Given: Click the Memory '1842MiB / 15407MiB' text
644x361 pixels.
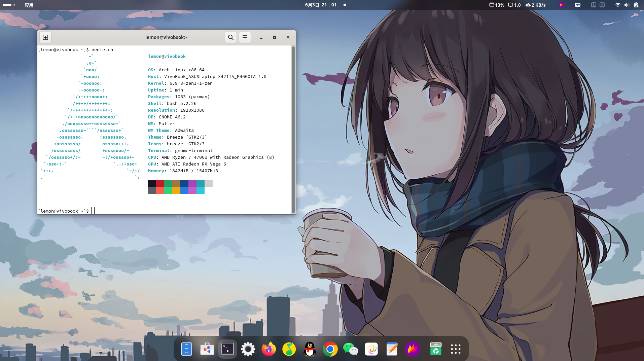Looking at the screenshot, I should coord(194,171).
